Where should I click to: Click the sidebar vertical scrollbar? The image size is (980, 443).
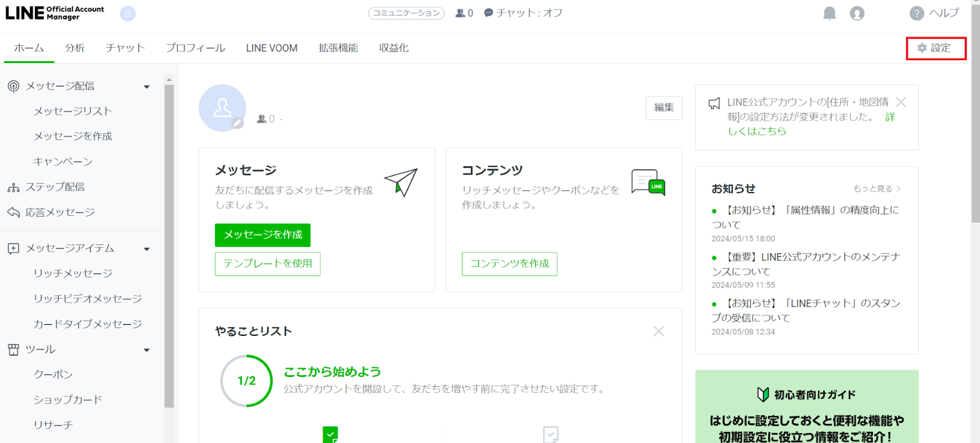169,246
